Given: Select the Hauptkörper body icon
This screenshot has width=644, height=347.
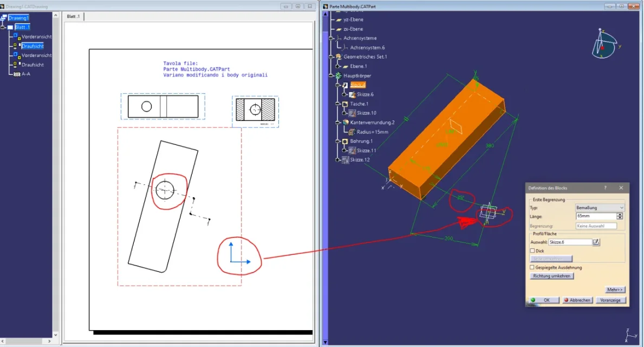Looking at the screenshot, I should pyautogui.click(x=339, y=75).
